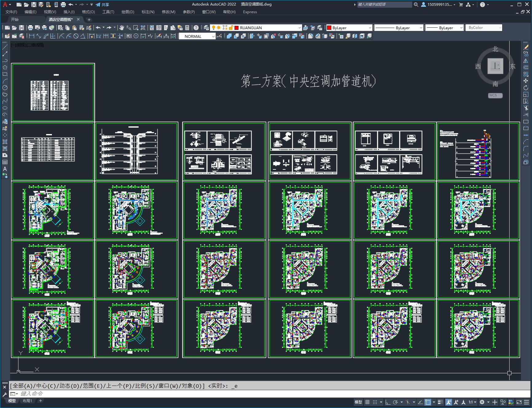Open the QuickCalc calculator icon

coord(187,28)
